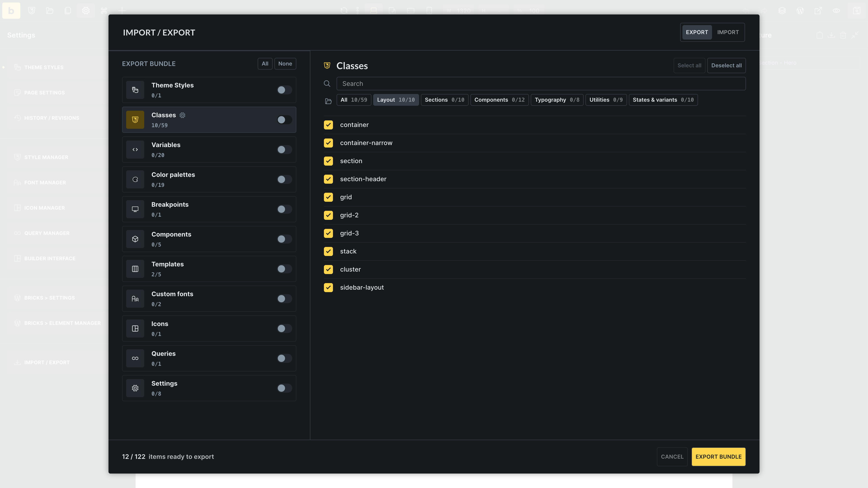Filter classes by Sections category
The image size is (868, 488).
[444, 100]
